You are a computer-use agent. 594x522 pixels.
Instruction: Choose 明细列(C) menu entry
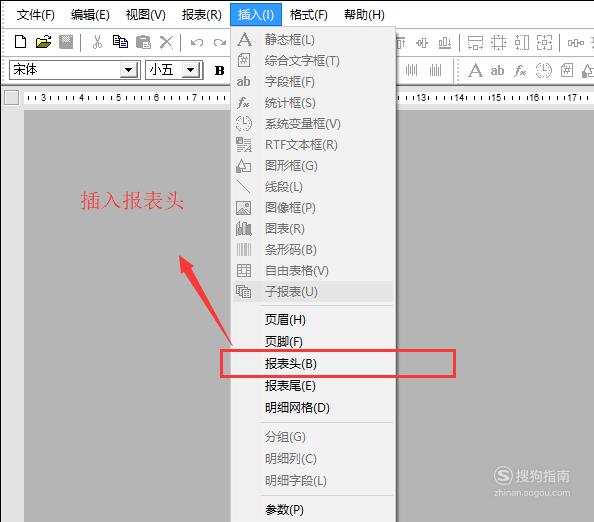[313, 459]
